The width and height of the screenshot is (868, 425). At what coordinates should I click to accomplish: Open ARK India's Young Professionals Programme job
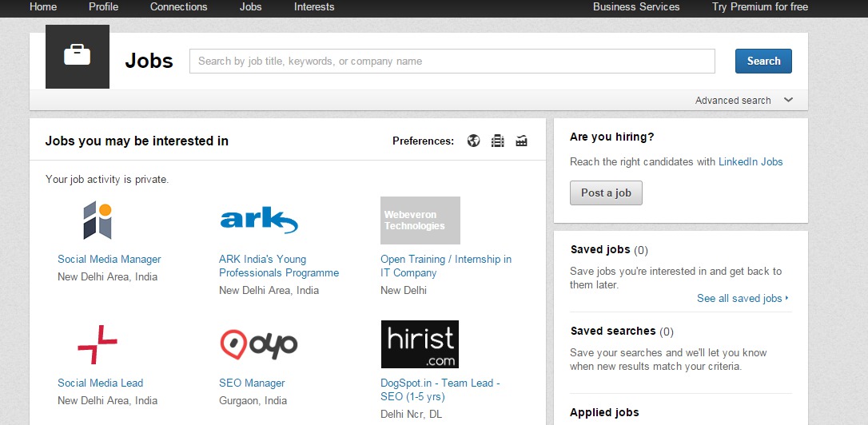pos(279,265)
